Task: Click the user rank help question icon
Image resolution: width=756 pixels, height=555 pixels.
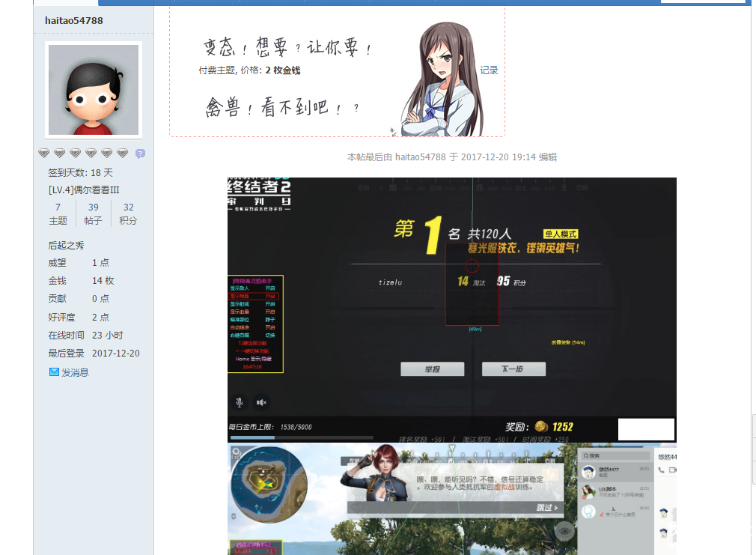Action: 140,154
